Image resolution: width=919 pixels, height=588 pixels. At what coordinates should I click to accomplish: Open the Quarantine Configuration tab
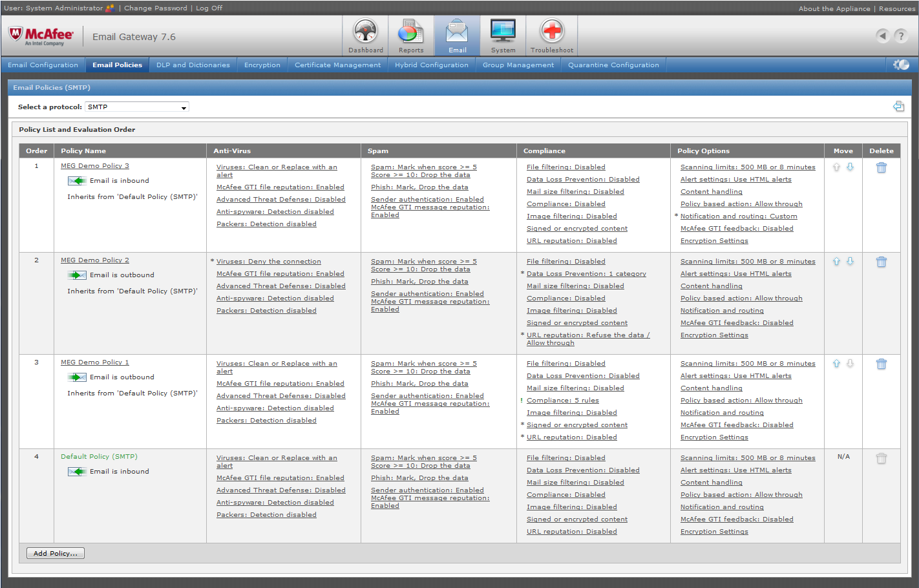(613, 65)
